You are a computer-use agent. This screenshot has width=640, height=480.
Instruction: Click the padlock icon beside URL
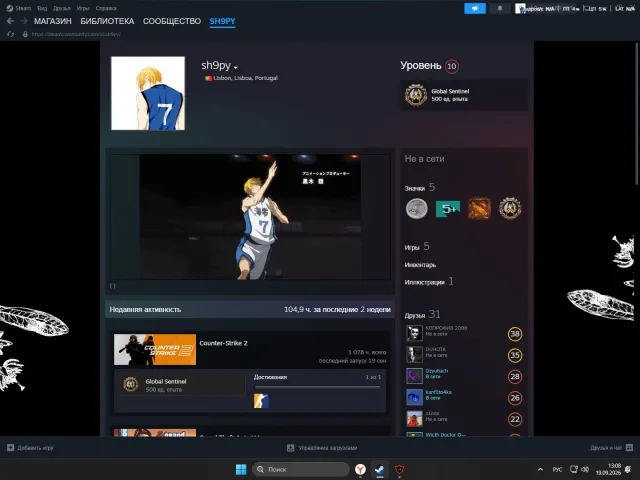point(25,34)
